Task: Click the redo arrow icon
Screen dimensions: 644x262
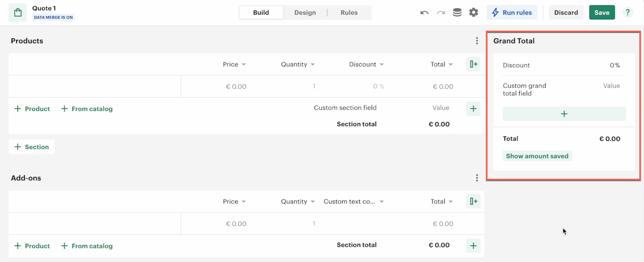Action: coord(441,12)
